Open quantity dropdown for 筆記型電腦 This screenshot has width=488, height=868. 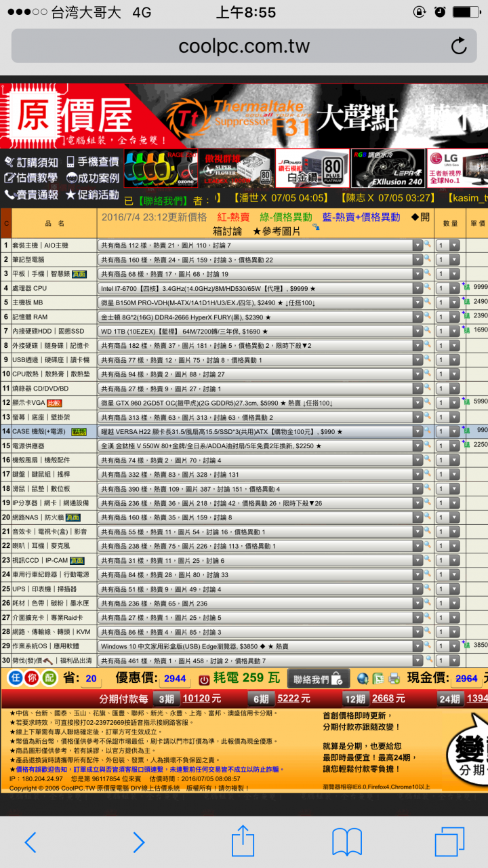[x=448, y=260]
